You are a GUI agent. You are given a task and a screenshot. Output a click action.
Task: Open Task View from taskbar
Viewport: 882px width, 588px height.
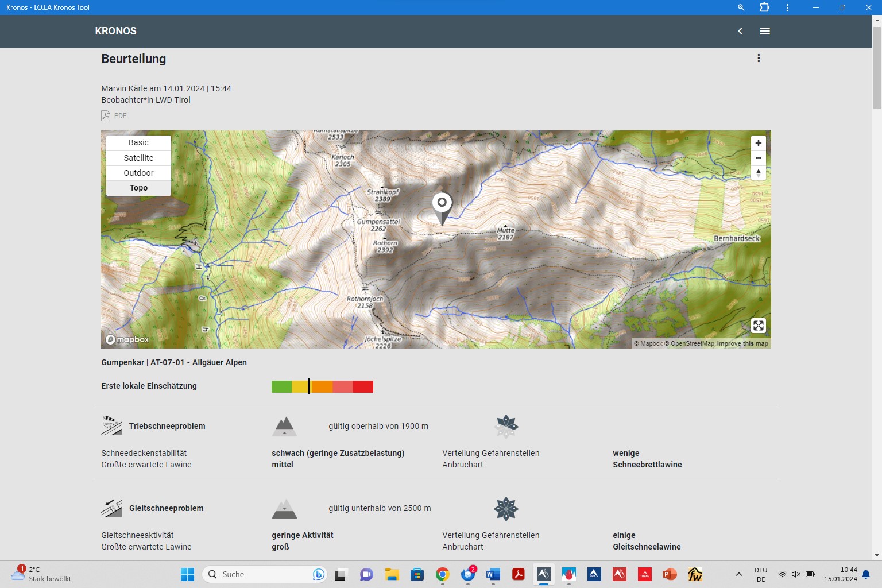[x=341, y=574]
